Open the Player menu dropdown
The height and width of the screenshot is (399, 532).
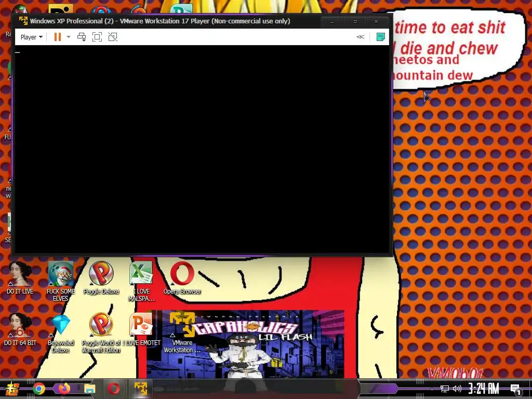[31, 37]
